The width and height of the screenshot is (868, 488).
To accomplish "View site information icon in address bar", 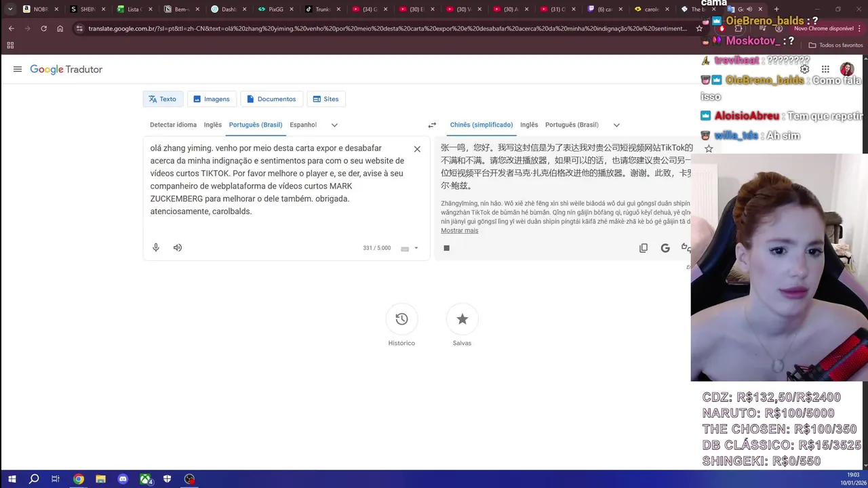I will [x=79, y=28].
